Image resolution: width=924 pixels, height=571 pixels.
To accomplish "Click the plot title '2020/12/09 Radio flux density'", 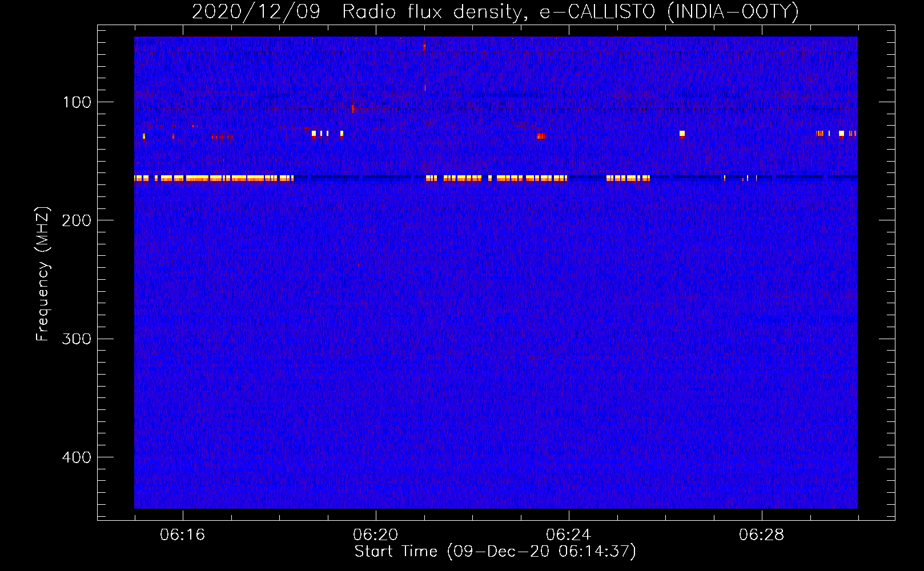I will point(495,12).
